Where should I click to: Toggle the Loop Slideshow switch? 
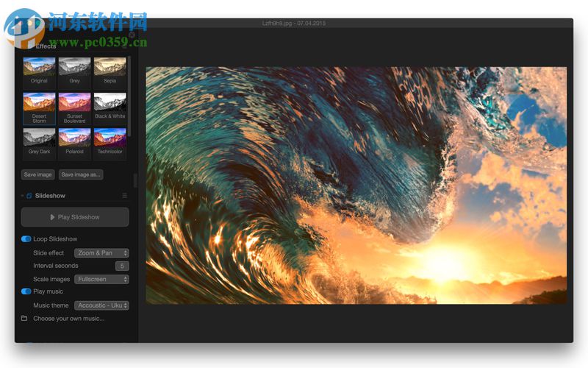[x=26, y=238]
